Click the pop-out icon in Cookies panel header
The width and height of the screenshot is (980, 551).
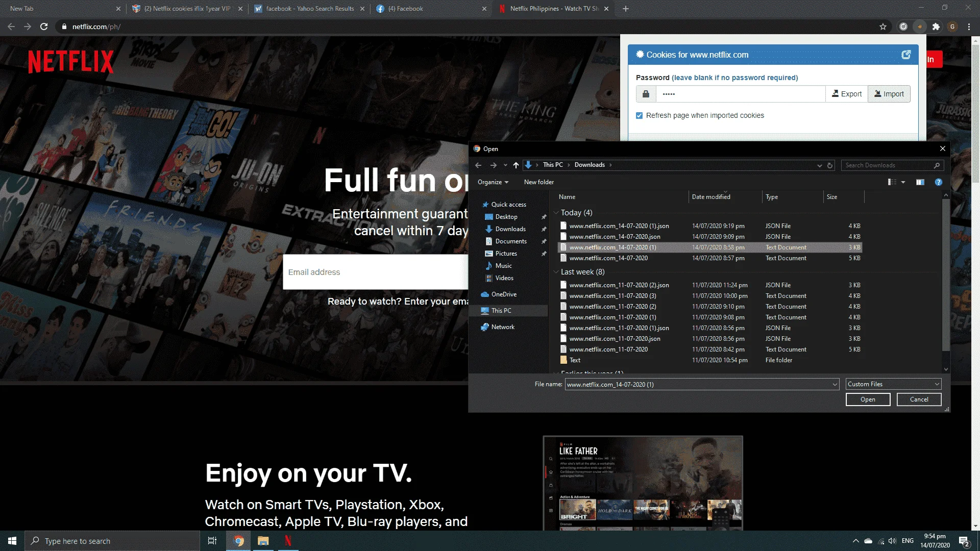tap(906, 55)
